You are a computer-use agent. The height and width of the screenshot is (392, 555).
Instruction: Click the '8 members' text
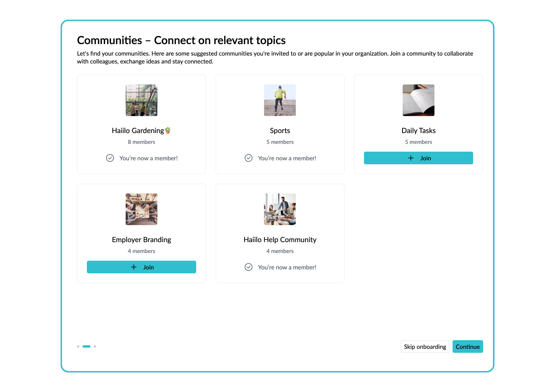tap(142, 142)
